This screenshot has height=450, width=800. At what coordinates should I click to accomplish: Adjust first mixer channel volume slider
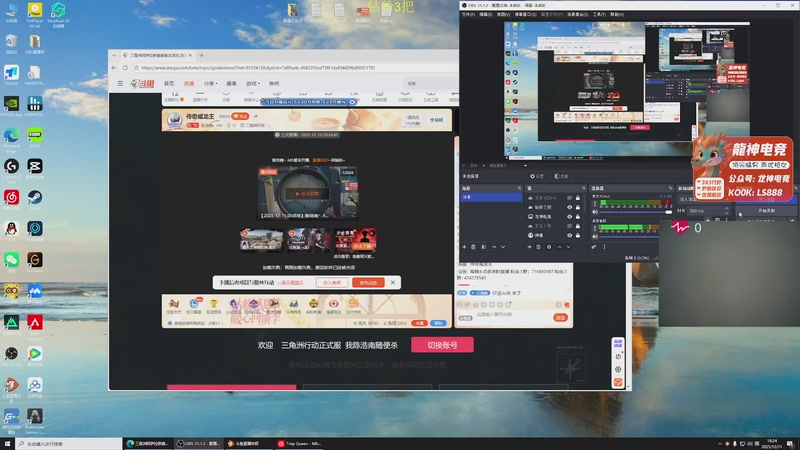click(x=636, y=212)
